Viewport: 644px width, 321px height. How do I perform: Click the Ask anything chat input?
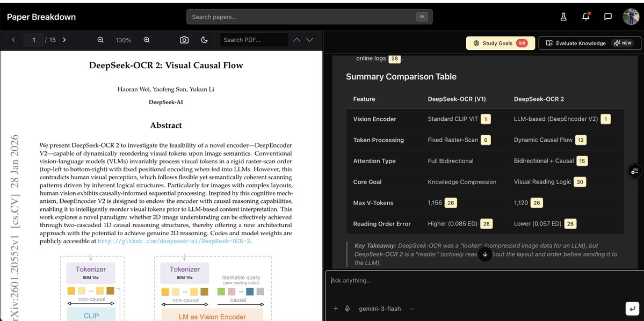tap(484, 281)
